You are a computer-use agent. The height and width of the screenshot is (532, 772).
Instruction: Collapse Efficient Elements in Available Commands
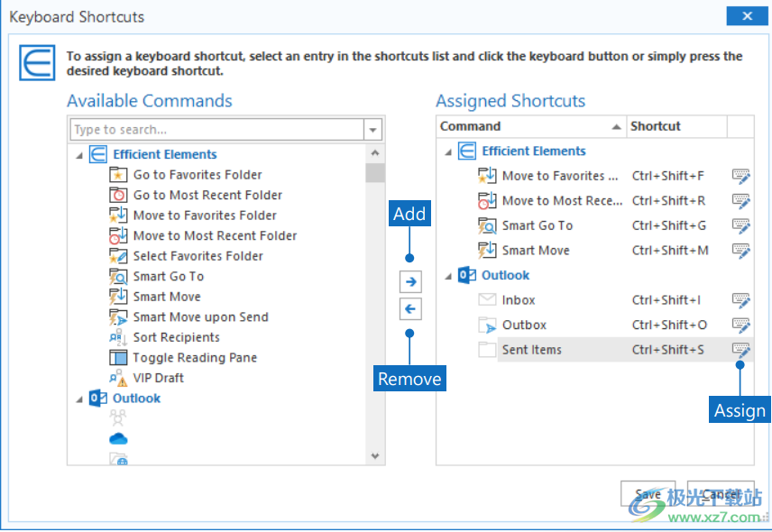(x=78, y=155)
